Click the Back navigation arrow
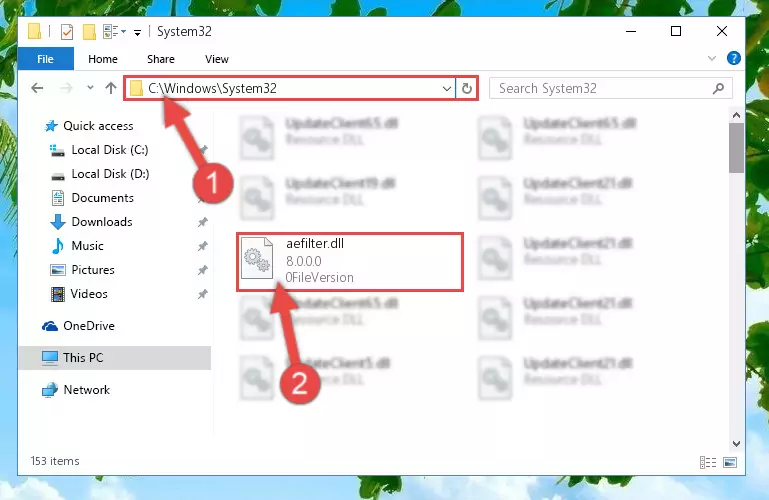The height and width of the screenshot is (500, 769). pyautogui.click(x=37, y=88)
